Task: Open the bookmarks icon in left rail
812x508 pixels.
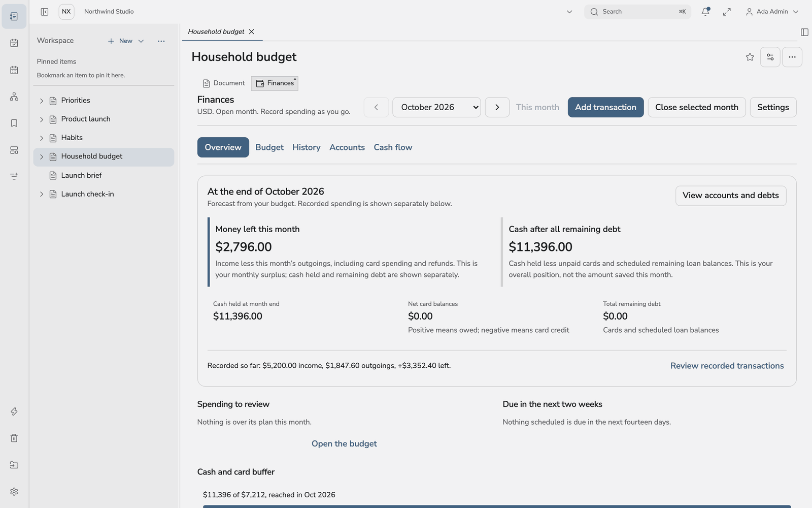Action: [14, 123]
